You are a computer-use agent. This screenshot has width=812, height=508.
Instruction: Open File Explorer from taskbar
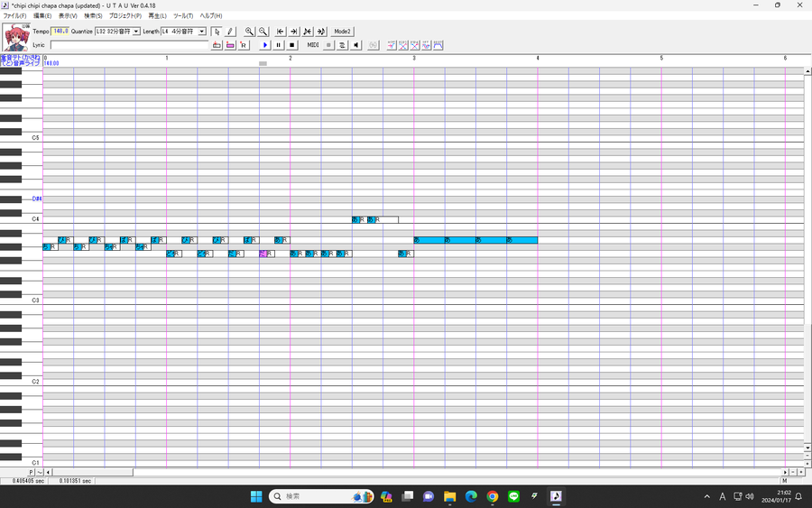449,496
